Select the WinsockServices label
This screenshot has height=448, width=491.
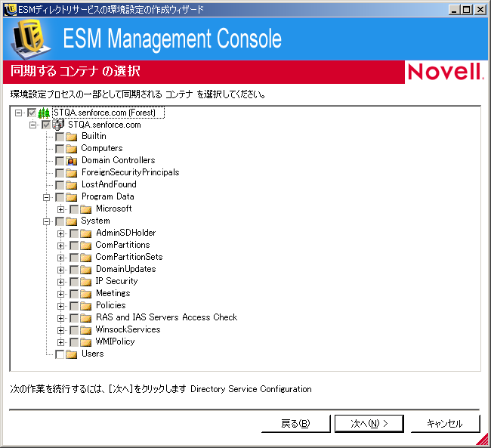coord(128,329)
